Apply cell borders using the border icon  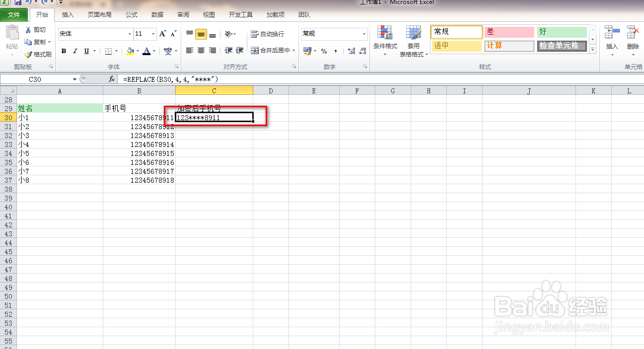[109, 51]
